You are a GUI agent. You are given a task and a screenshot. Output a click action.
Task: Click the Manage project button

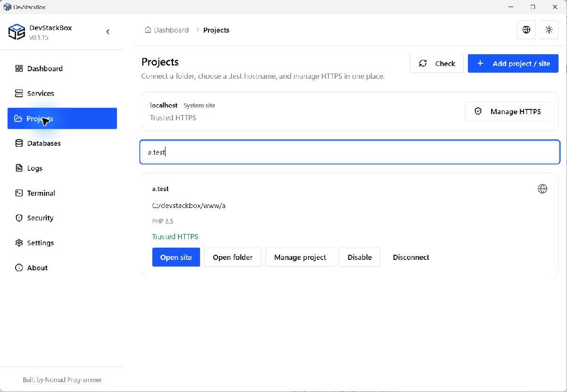(x=300, y=257)
